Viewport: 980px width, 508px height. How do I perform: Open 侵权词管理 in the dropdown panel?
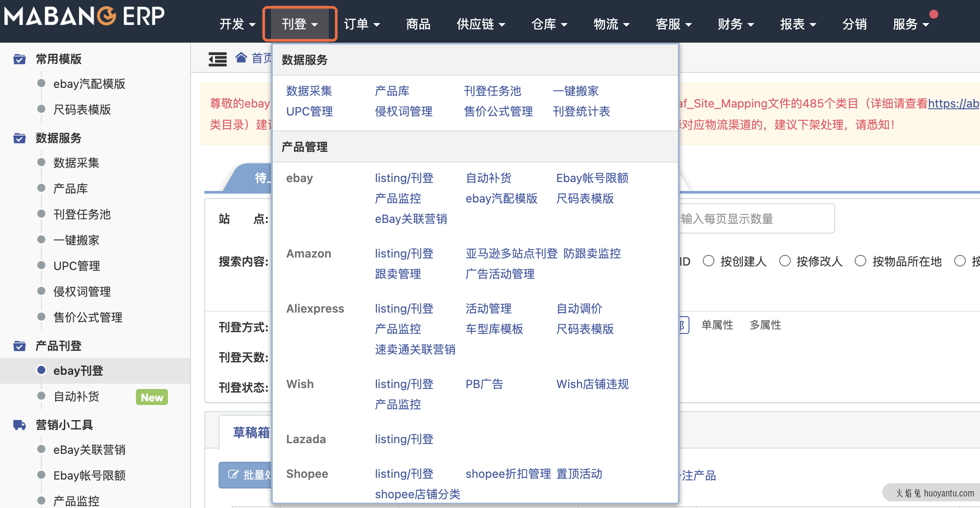(403, 111)
